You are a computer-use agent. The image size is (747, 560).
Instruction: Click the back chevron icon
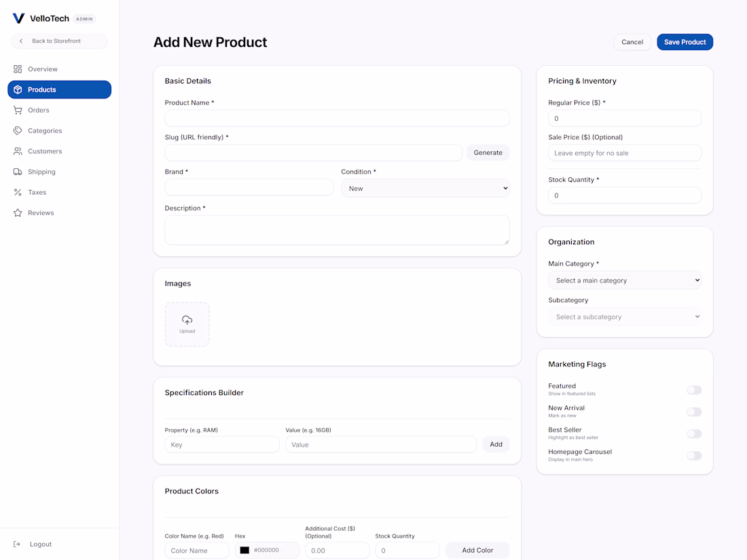pos(21,41)
